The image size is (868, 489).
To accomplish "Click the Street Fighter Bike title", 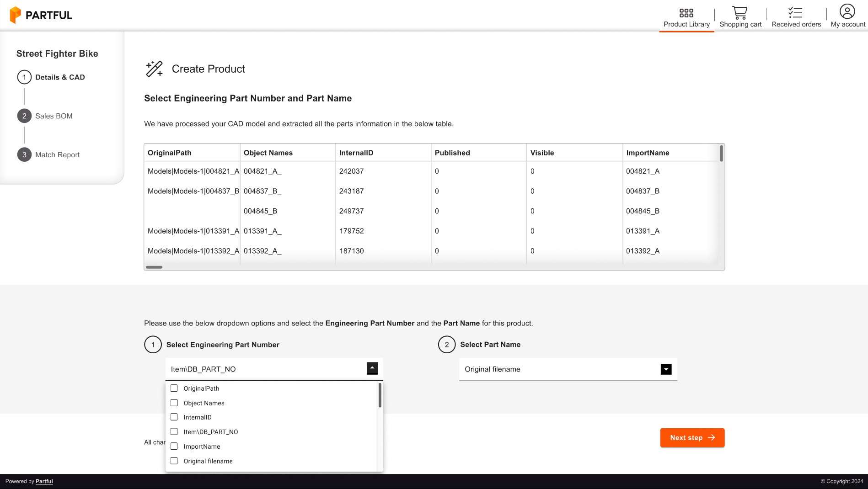I will [x=57, y=53].
